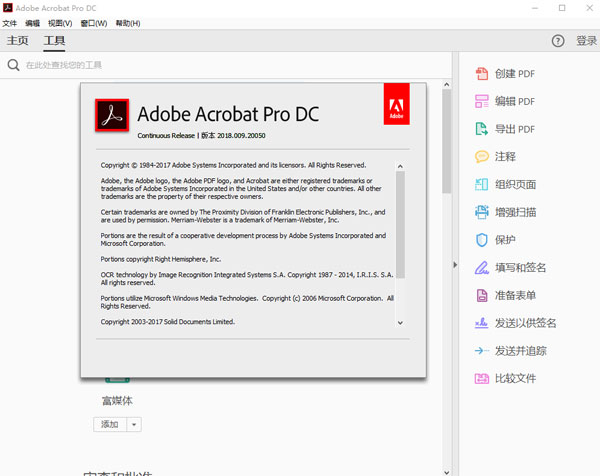This screenshot has height=476, width=600.
Task: Click the 添加 button under 富媒体
Action: point(109,424)
